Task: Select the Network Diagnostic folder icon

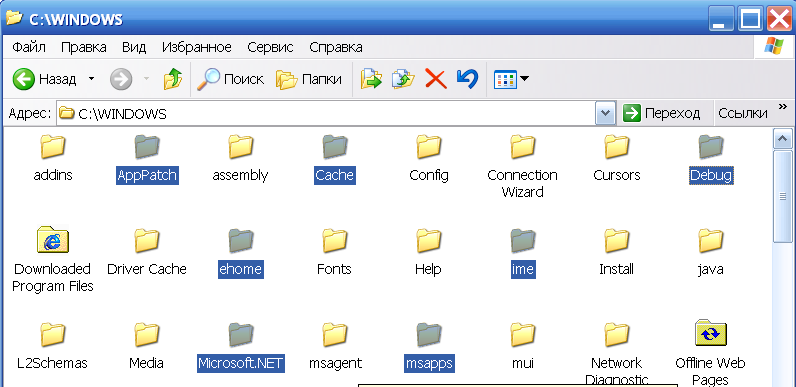Action: click(x=617, y=334)
